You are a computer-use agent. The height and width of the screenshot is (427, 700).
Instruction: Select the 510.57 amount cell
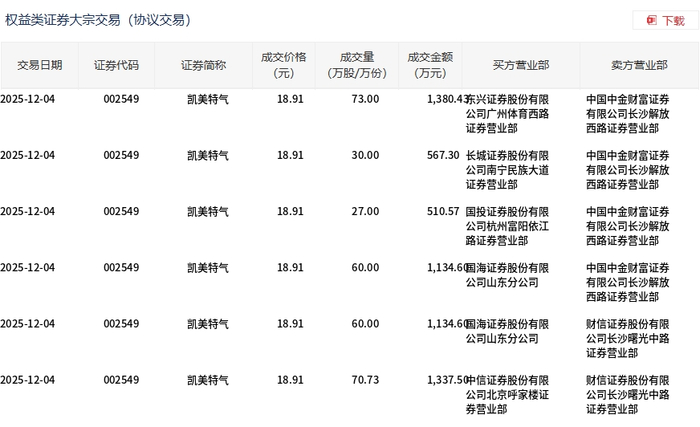[x=443, y=211]
